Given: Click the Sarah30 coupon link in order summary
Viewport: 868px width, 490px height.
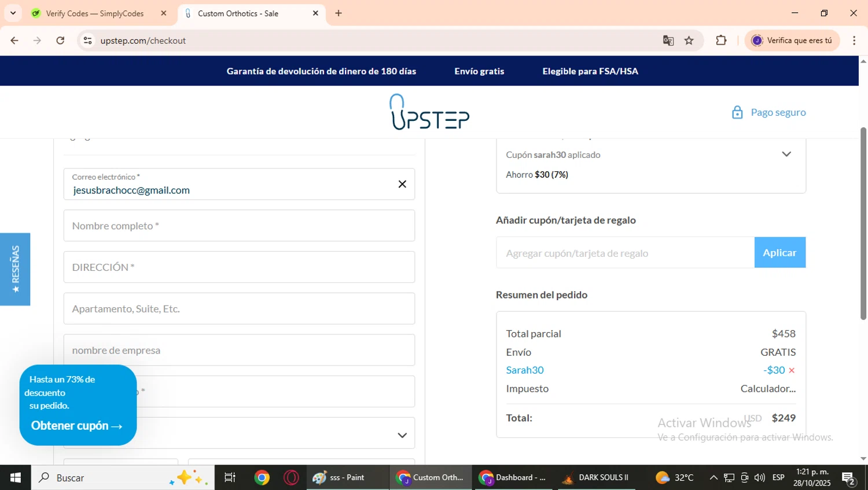Looking at the screenshot, I should point(525,370).
